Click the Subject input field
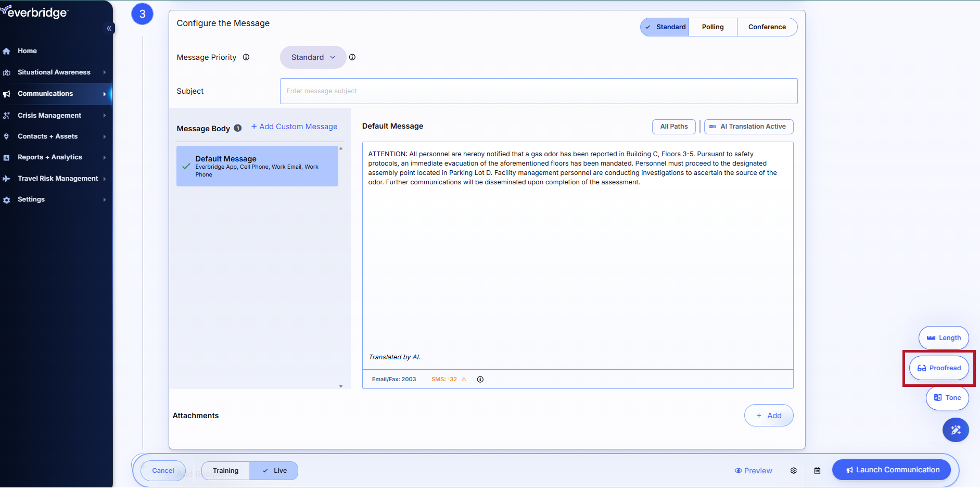The image size is (980, 490). [x=538, y=91]
